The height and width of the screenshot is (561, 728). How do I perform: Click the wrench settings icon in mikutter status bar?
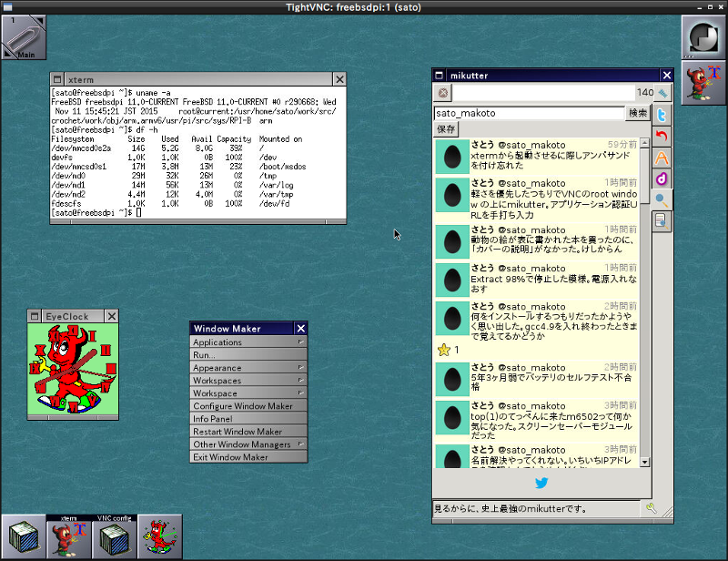point(652,508)
